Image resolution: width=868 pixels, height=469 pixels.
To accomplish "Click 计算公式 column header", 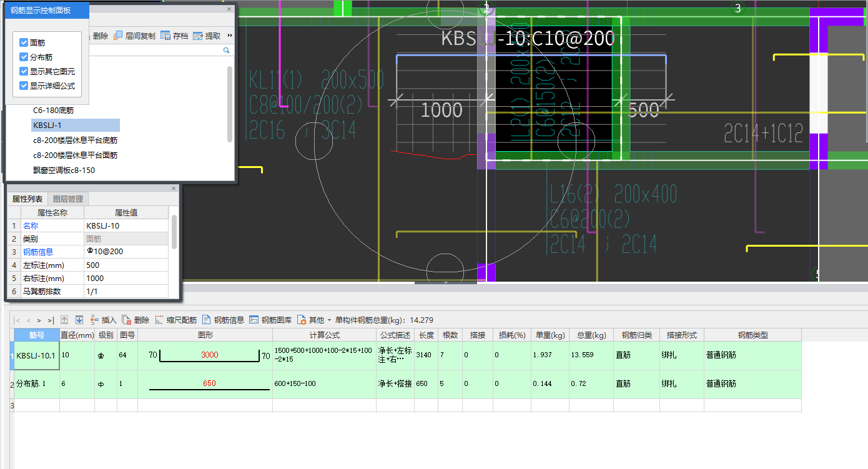I will [x=324, y=335].
